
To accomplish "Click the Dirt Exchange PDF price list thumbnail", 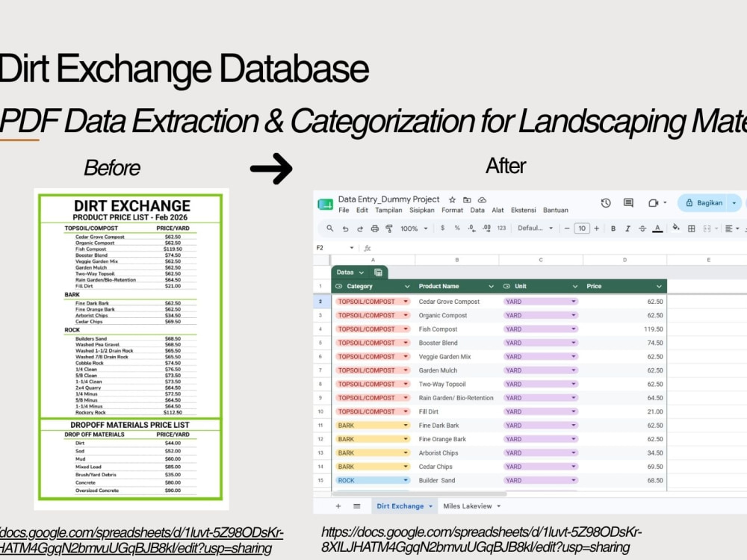I will tap(131, 349).
